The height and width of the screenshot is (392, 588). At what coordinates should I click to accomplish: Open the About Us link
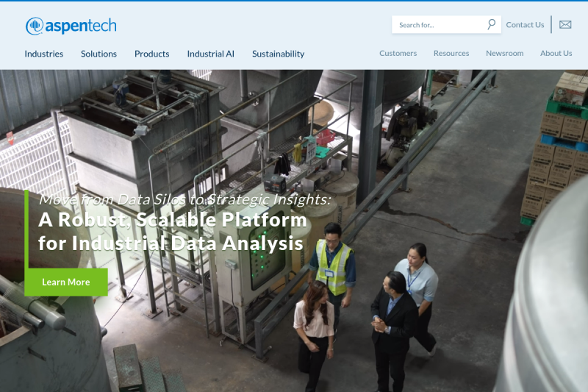pyautogui.click(x=556, y=53)
